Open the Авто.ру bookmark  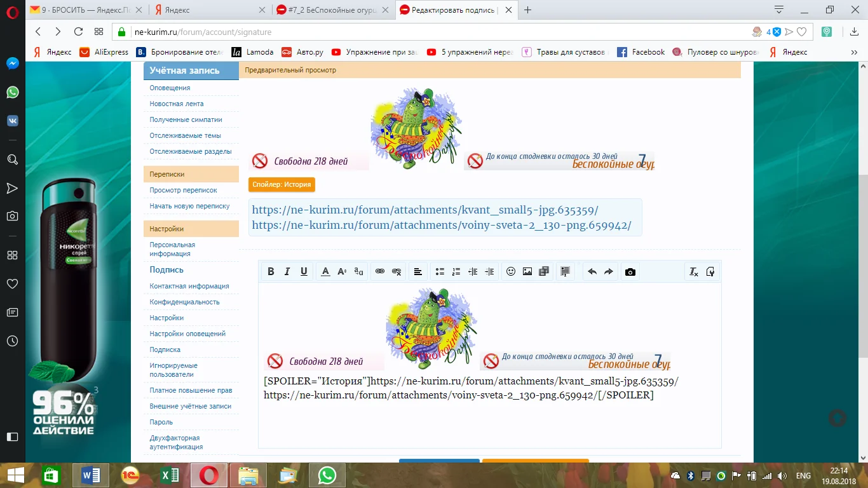(302, 52)
